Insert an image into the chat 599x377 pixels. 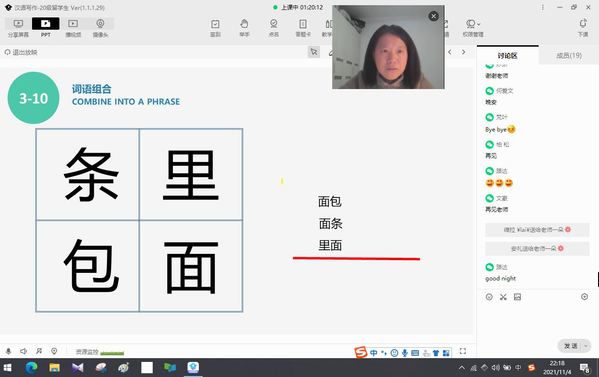point(517,297)
